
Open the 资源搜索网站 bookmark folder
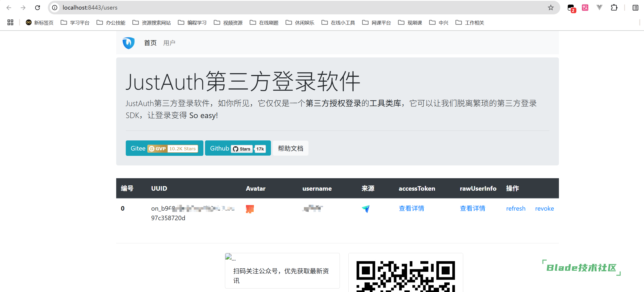(x=152, y=23)
